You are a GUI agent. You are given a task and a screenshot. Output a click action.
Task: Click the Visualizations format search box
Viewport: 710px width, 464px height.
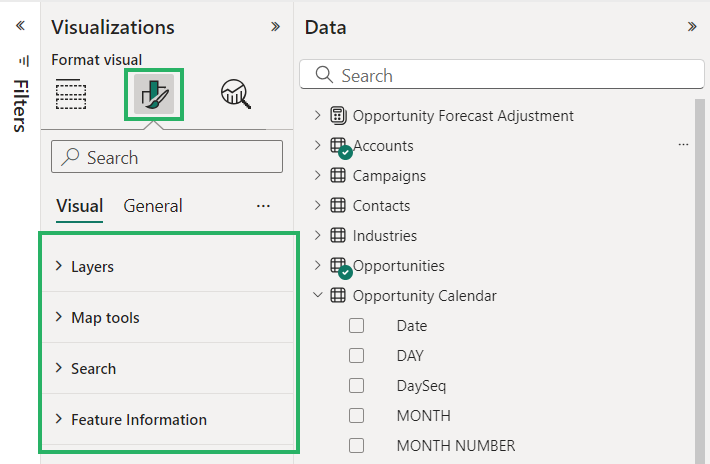coord(167,157)
